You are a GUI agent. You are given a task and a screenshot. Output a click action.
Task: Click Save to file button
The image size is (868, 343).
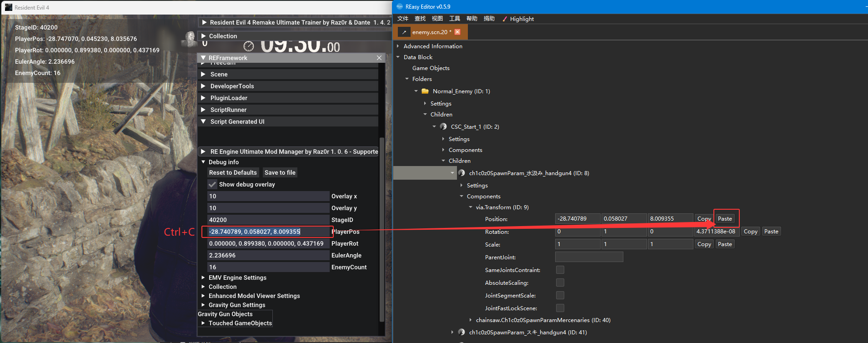(x=280, y=172)
